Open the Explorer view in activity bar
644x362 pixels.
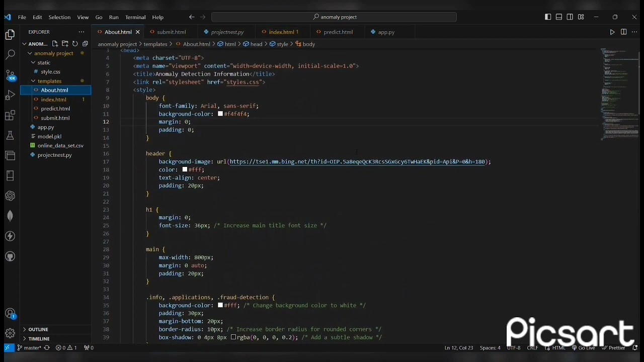tap(10, 35)
